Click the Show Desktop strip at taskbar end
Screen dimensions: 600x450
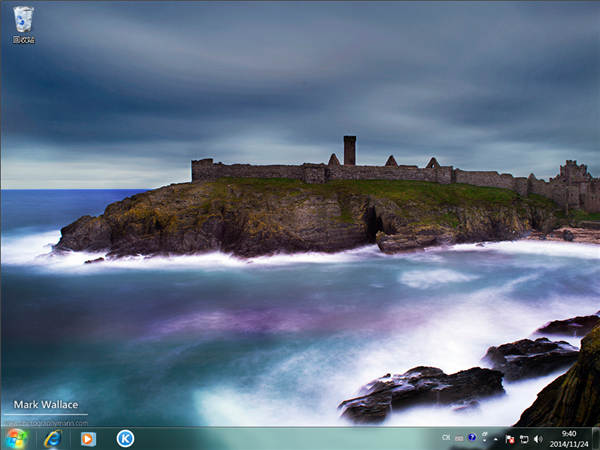point(597,438)
